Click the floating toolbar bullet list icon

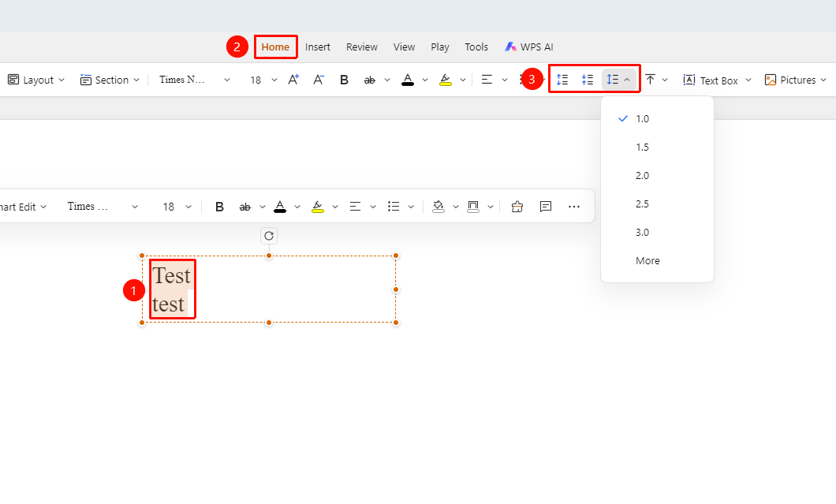click(x=394, y=207)
